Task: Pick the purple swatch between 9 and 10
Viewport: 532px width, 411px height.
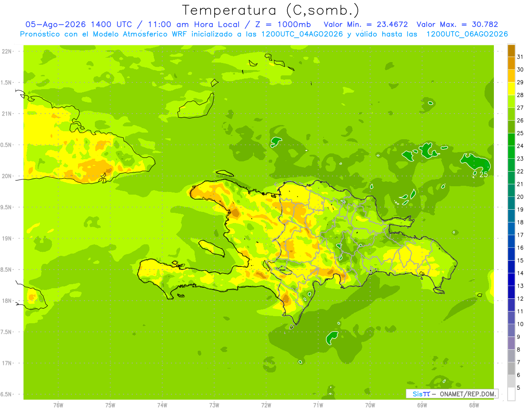Action: tap(511, 330)
